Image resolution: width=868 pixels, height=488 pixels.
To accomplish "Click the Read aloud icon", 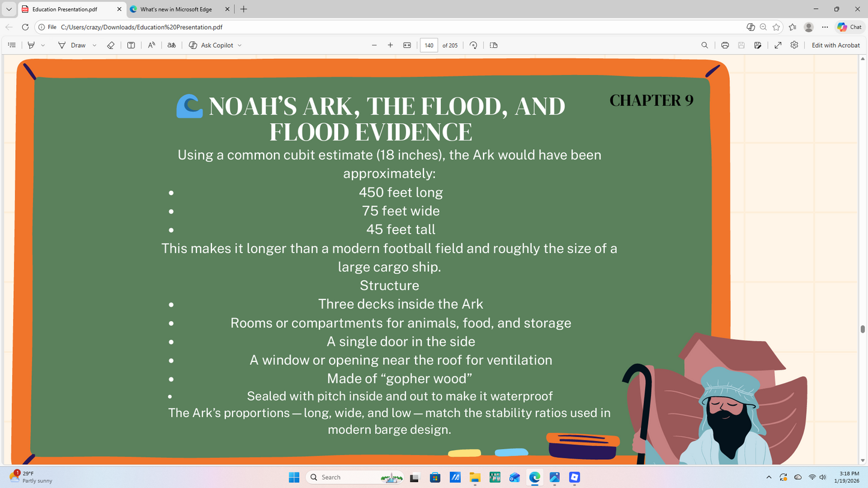I will [151, 45].
